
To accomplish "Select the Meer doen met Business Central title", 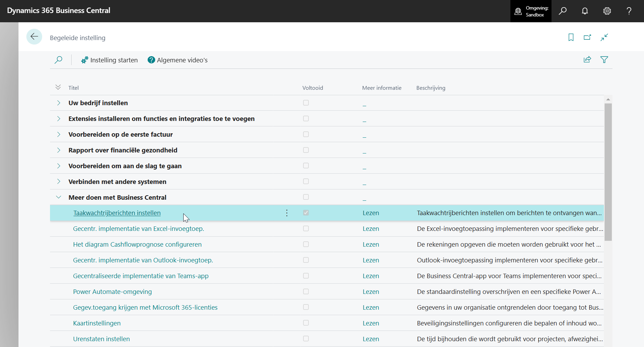I will [117, 197].
